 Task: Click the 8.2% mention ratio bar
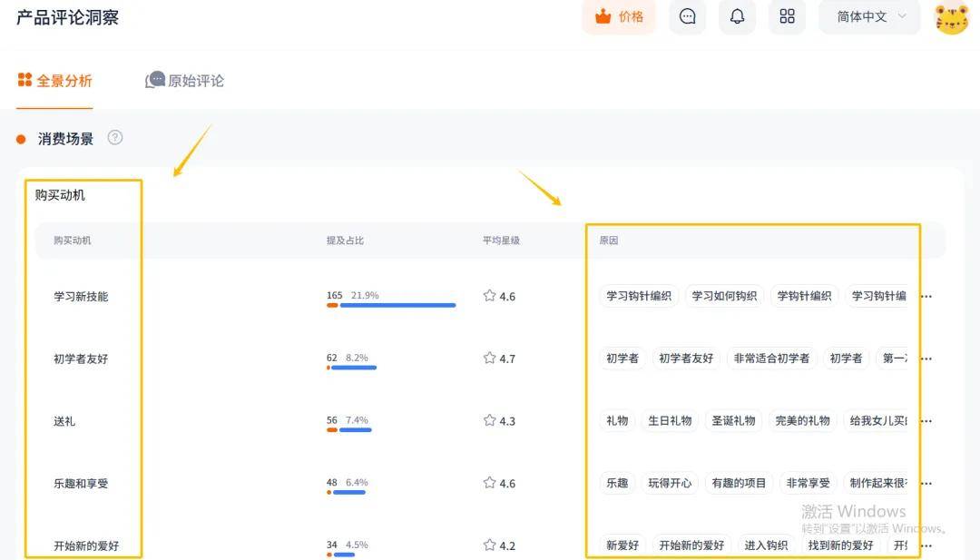pos(351,368)
